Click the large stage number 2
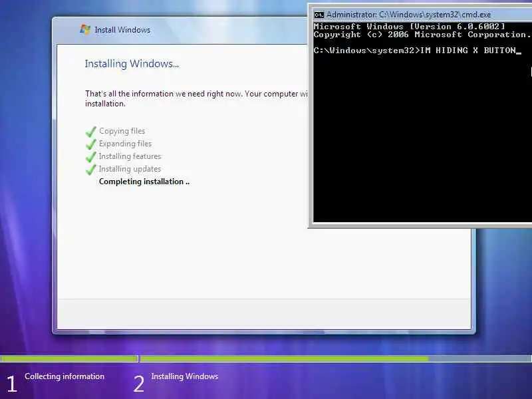The width and height of the screenshot is (532, 399). coord(139,384)
